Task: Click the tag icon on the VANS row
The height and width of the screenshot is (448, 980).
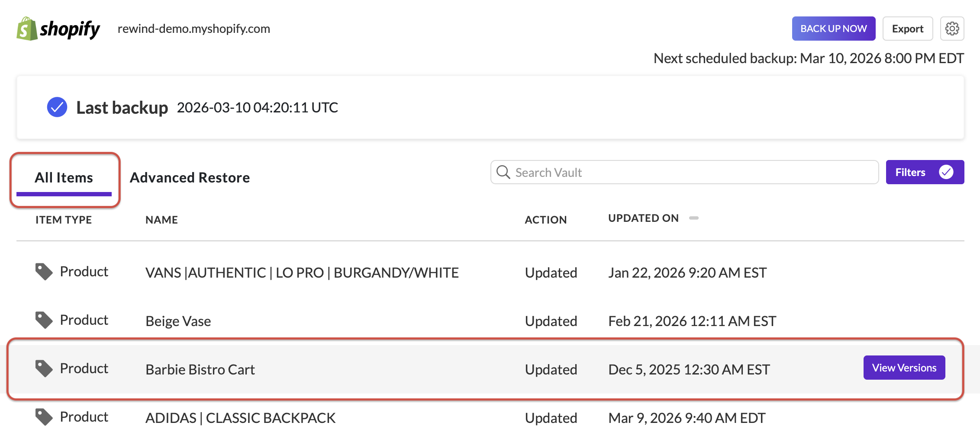Action: pyautogui.click(x=43, y=271)
